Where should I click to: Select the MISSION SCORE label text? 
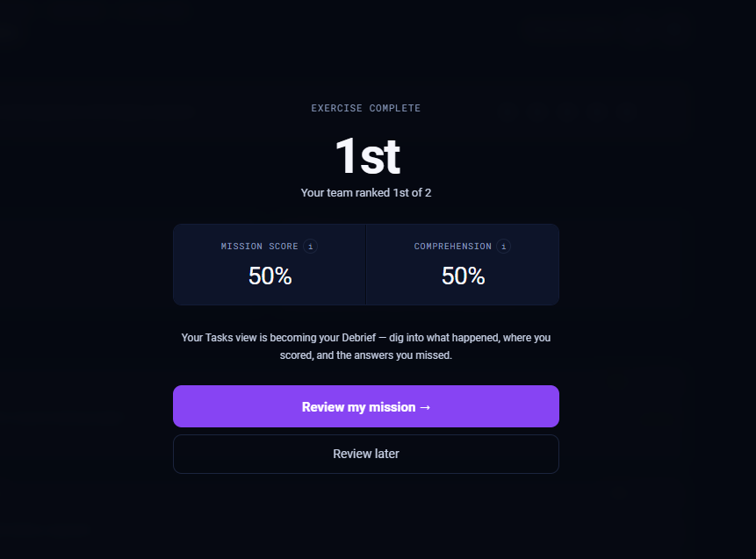tap(259, 247)
